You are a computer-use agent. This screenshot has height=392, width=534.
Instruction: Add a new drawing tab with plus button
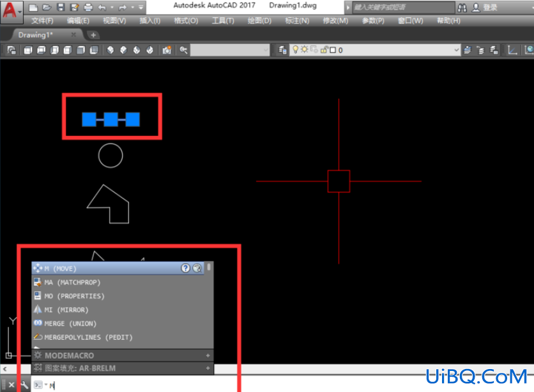93,34
